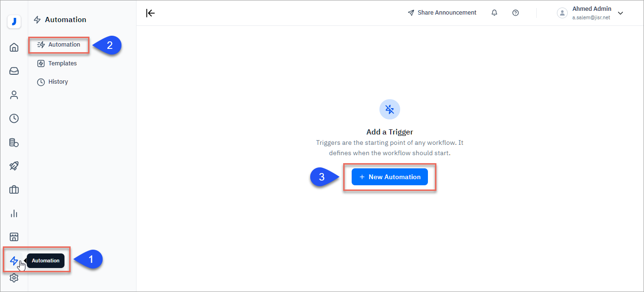Open the settings gear icon
644x292 pixels.
14,277
